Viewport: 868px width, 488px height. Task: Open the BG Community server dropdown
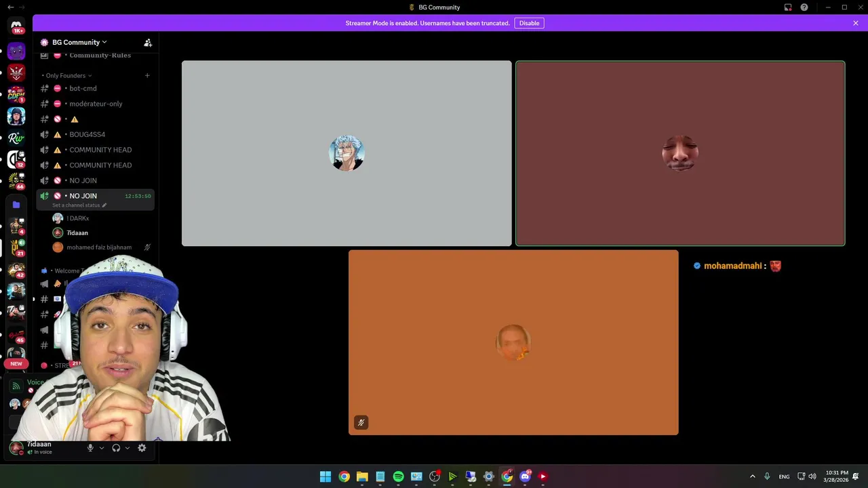click(79, 42)
